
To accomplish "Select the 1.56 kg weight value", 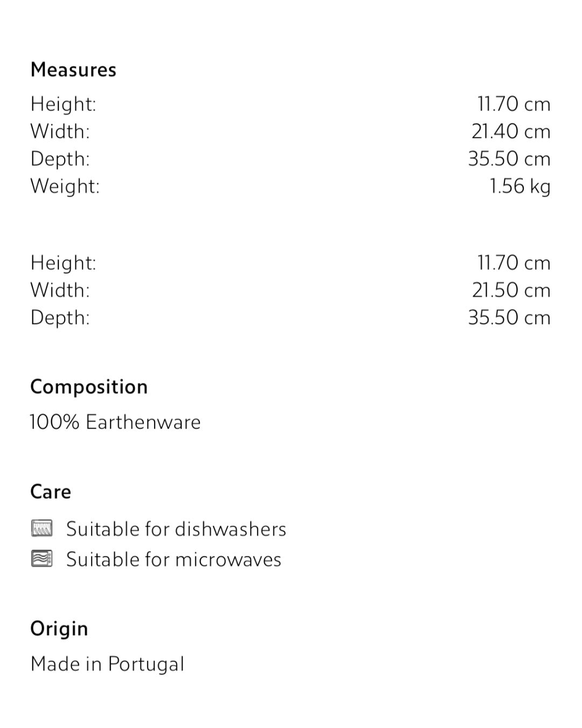I will pos(519,186).
